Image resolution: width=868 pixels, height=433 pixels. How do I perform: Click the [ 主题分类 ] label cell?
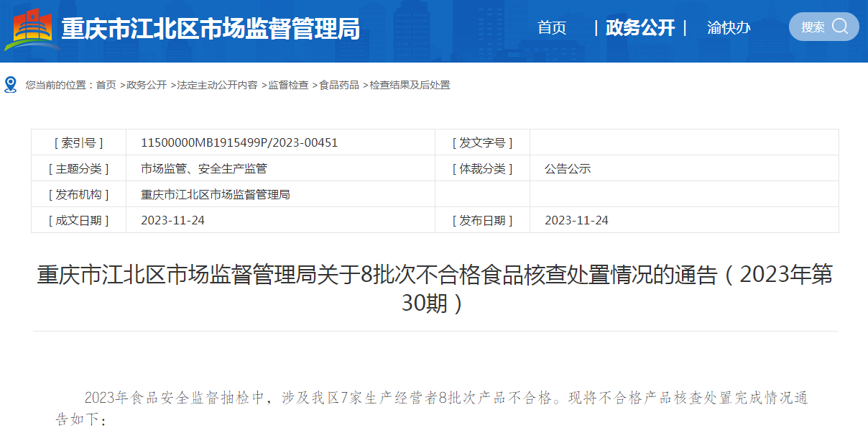tap(78, 168)
